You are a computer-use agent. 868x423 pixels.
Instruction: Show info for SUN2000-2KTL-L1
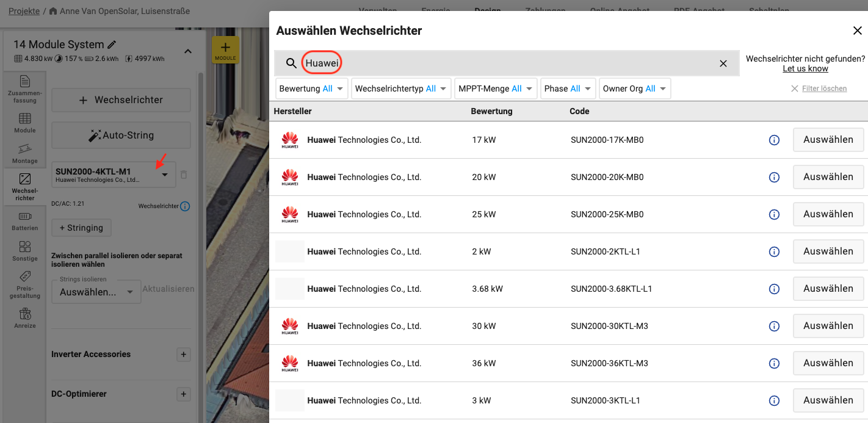click(774, 252)
